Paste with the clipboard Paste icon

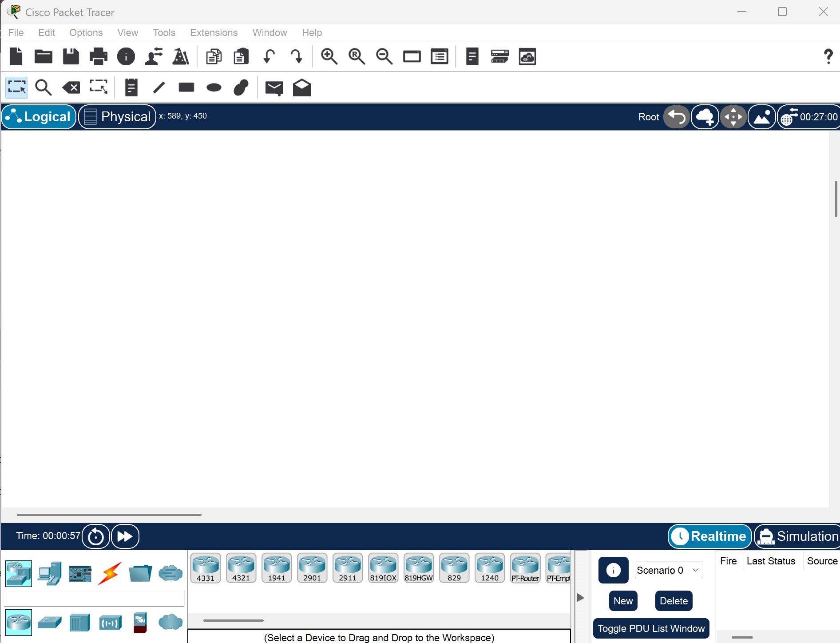click(x=241, y=56)
